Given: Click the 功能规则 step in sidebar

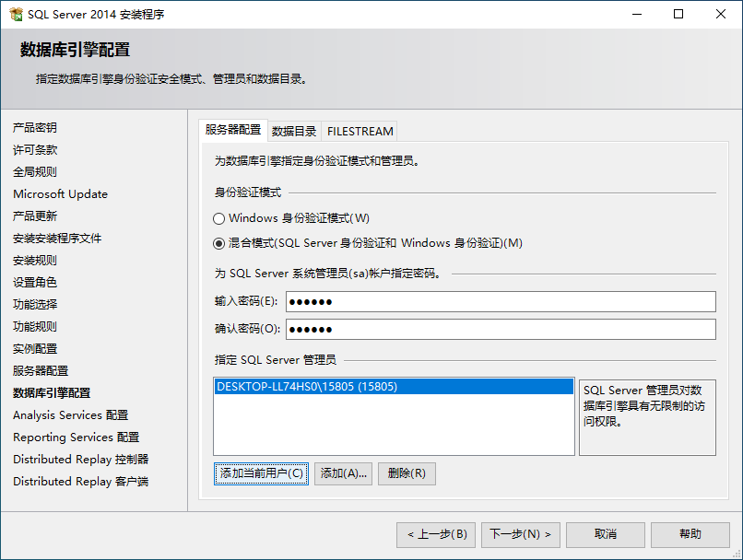Looking at the screenshot, I should [x=35, y=327].
